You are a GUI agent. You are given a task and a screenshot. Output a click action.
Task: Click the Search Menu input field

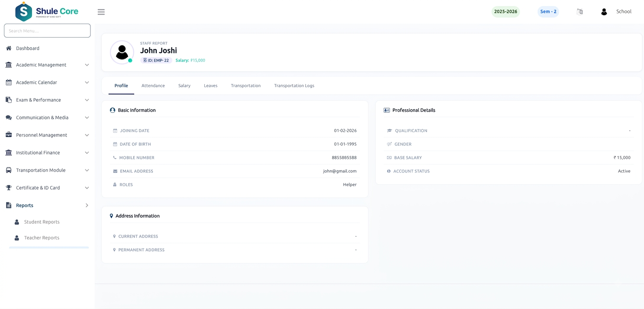pos(47,31)
